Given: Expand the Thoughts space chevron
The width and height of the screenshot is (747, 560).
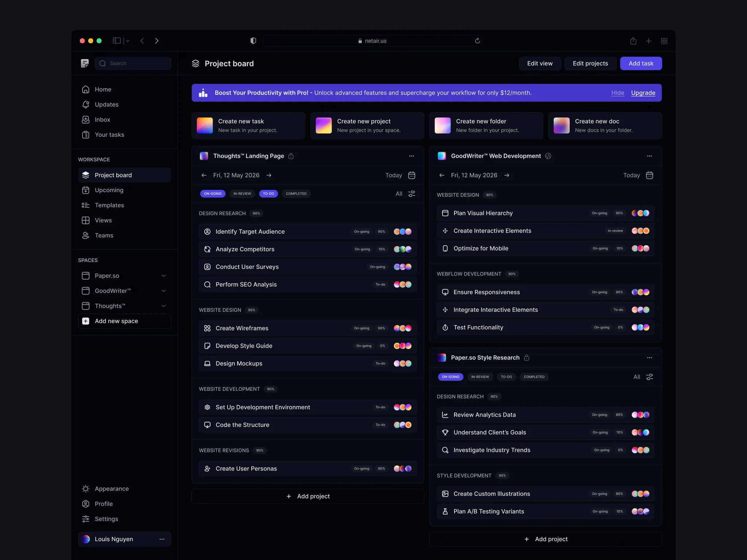Looking at the screenshot, I should point(164,306).
